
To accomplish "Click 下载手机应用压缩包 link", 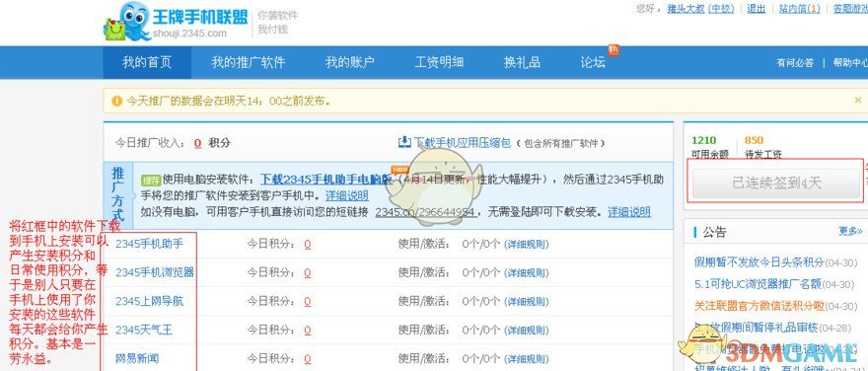I will point(463,143).
